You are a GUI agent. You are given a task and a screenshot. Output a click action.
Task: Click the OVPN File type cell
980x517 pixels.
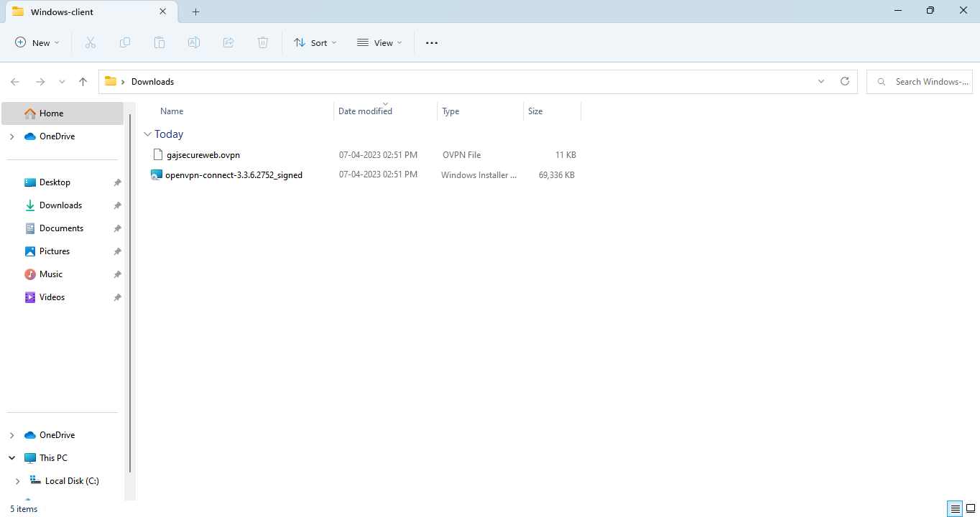pyautogui.click(x=461, y=155)
